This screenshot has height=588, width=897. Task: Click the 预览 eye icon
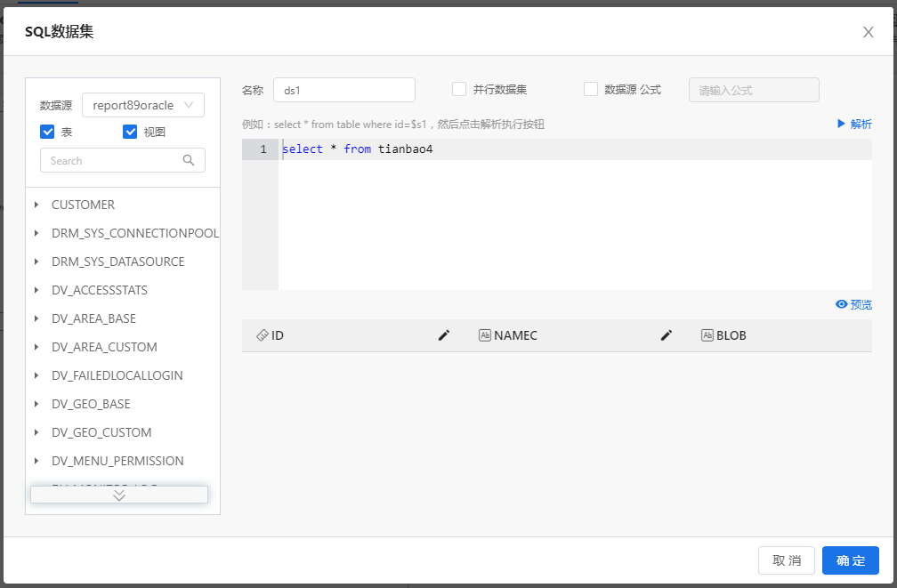tap(841, 304)
